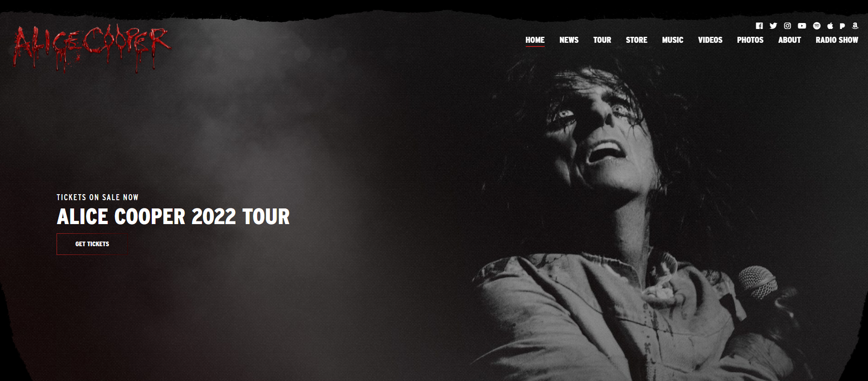868x381 pixels.
Task: Visit the Instagram icon link
Action: point(788,26)
